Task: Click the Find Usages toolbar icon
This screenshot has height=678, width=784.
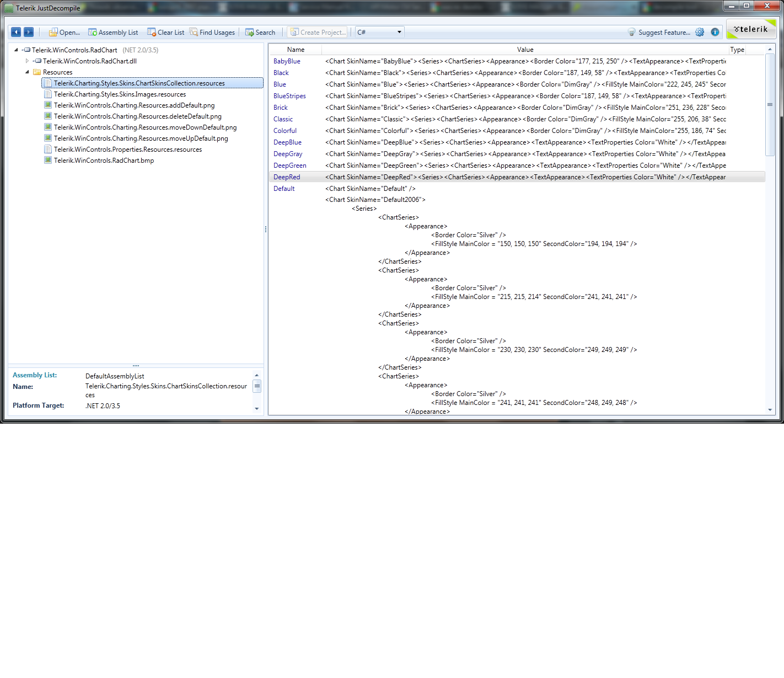Action: pyautogui.click(x=194, y=33)
